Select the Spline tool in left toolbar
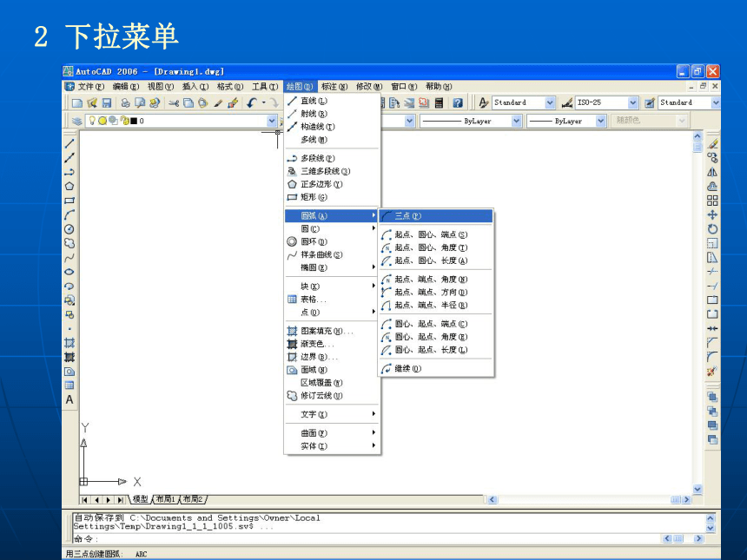 pos(69,258)
